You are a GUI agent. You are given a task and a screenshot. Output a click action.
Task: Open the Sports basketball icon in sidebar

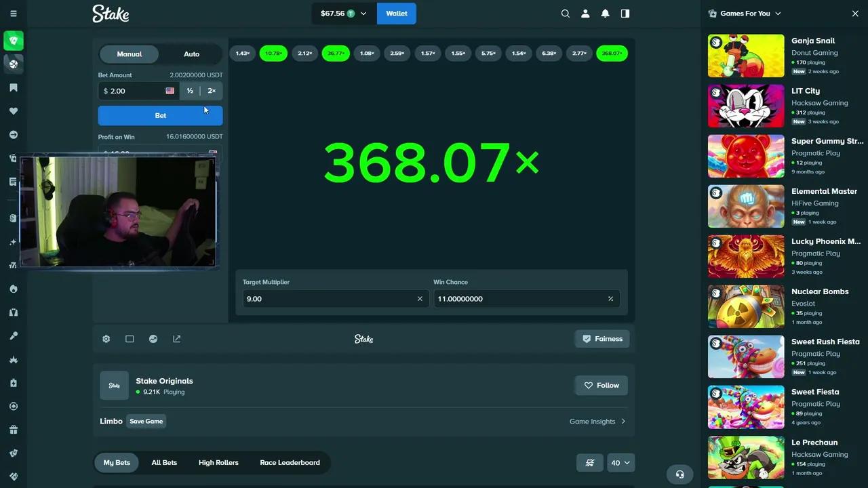[x=14, y=64]
